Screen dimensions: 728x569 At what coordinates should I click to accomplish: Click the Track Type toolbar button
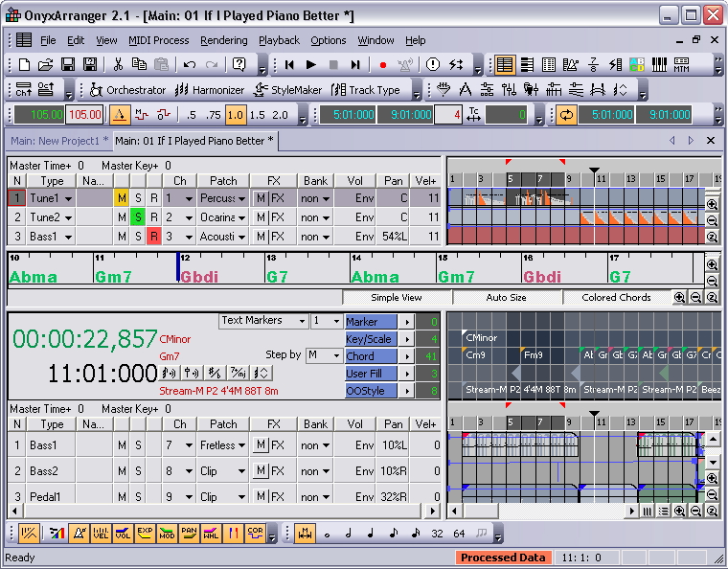pyautogui.click(x=366, y=90)
